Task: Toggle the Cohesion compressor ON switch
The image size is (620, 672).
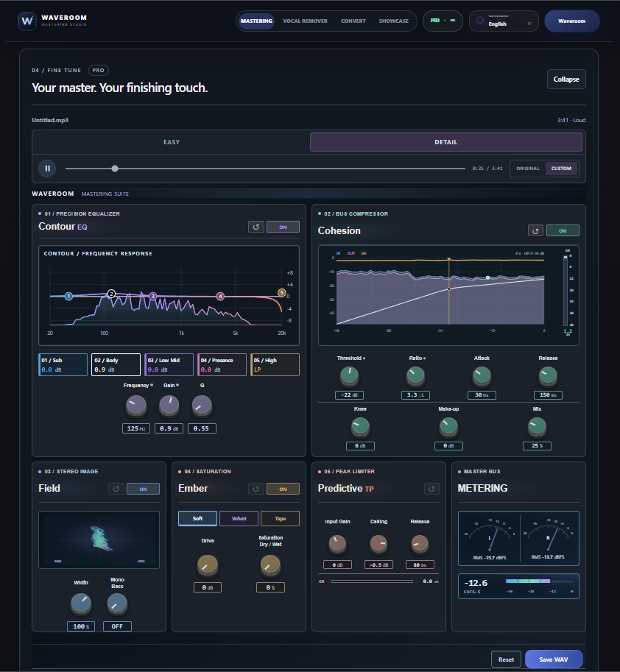Action: click(x=563, y=230)
